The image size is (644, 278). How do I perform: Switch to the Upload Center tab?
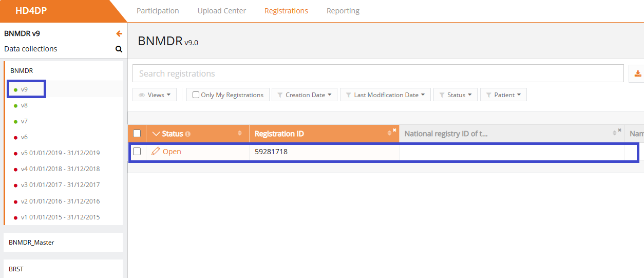221,11
